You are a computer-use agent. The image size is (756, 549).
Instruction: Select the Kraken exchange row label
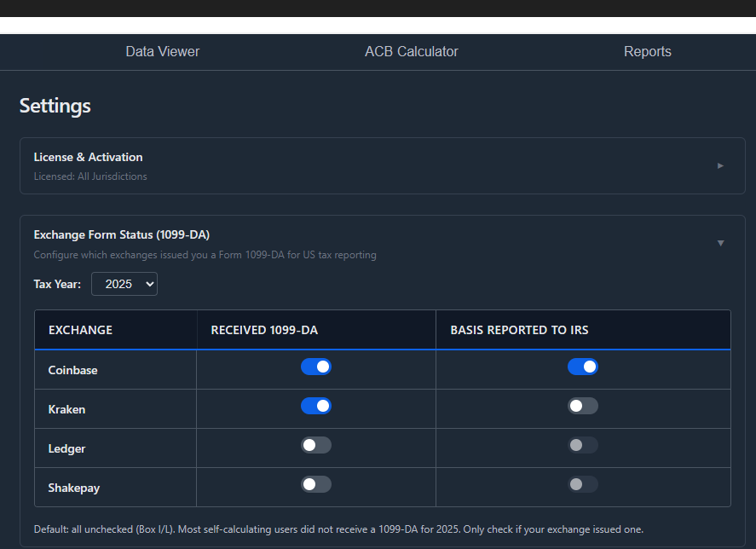tap(66, 409)
